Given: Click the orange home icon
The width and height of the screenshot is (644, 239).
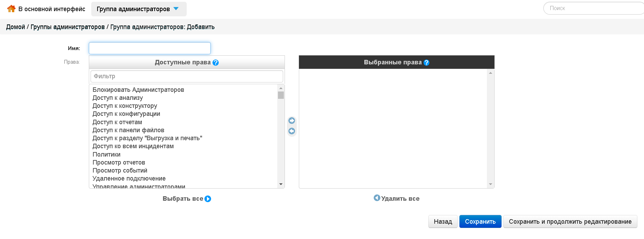Looking at the screenshot, I should [11, 9].
